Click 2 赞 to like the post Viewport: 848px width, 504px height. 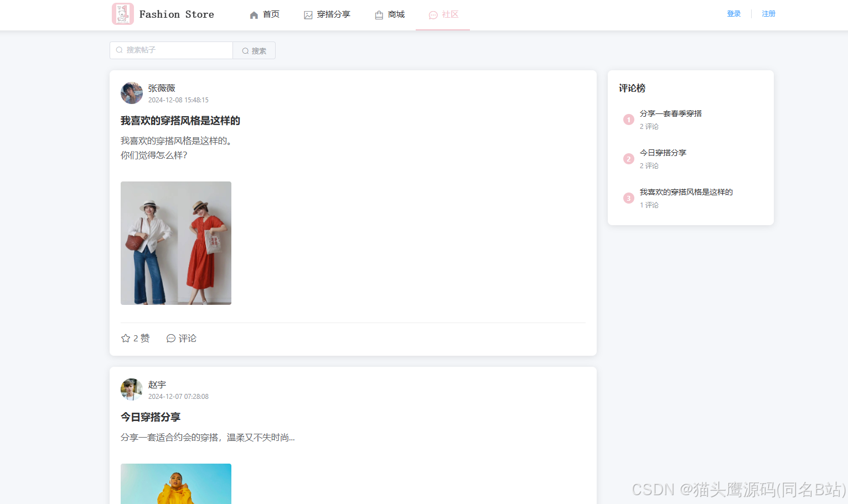point(136,338)
